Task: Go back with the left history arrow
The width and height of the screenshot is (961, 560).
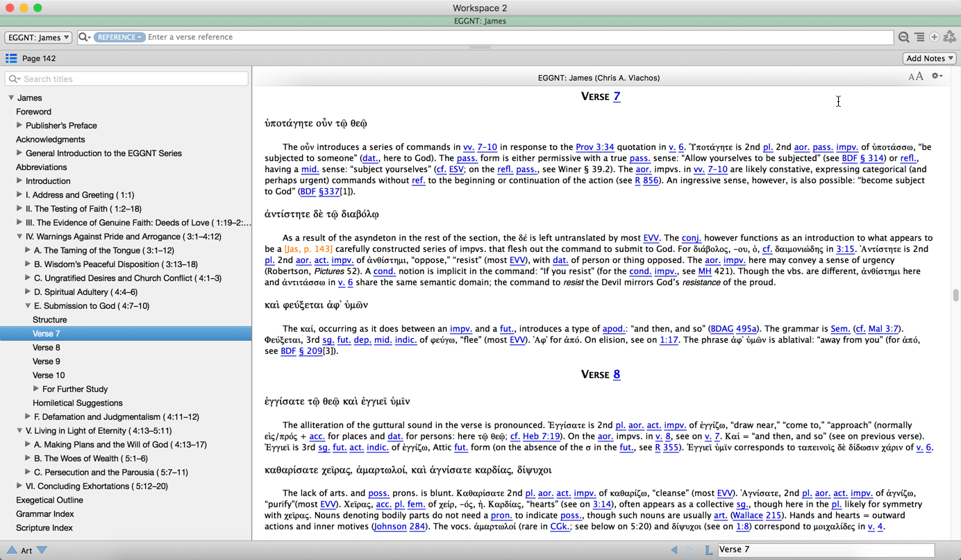Action: pos(674,550)
